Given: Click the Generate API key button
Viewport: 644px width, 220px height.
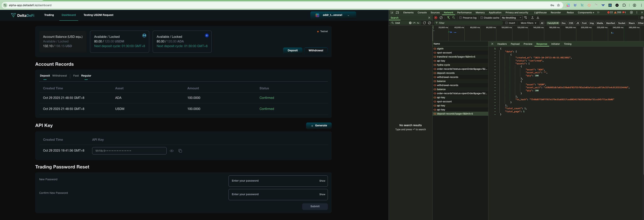Looking at the screenshot, I should (x=319, y=126).
